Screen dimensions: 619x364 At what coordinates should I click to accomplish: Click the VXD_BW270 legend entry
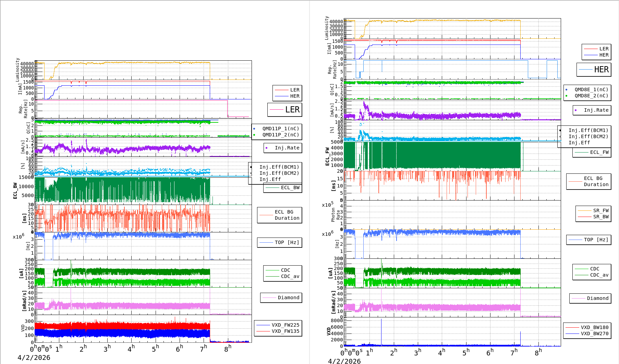click(594, 333)
